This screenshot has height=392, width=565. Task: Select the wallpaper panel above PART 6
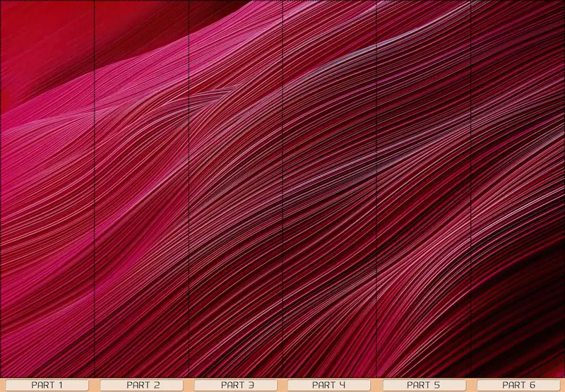point(518,189)
